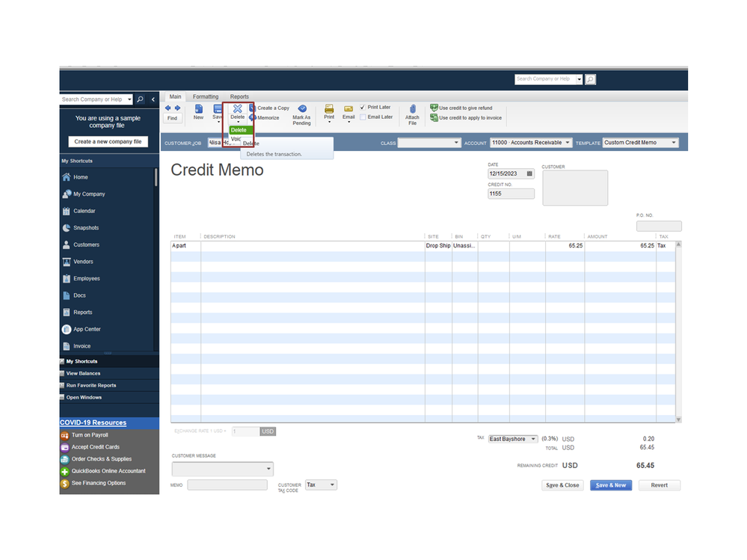
Task: Open the Reports ribbon tab
Action: pyautogui.click(x=239, y=96)
